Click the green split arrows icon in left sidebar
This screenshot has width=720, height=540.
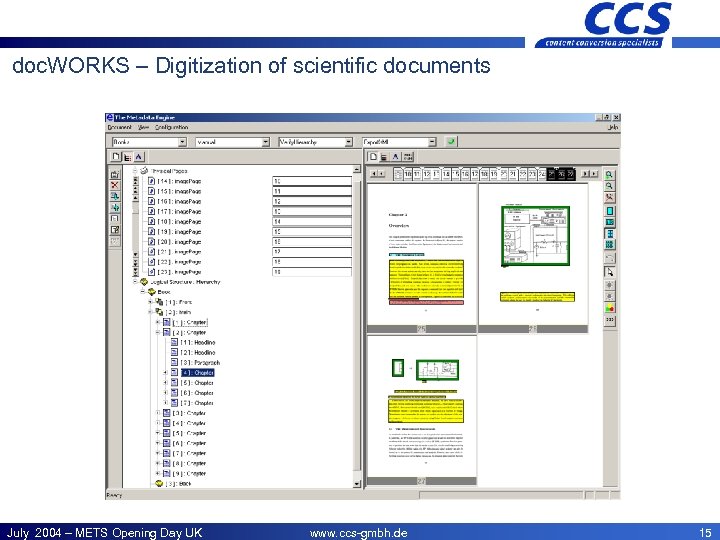coord(115,208)
